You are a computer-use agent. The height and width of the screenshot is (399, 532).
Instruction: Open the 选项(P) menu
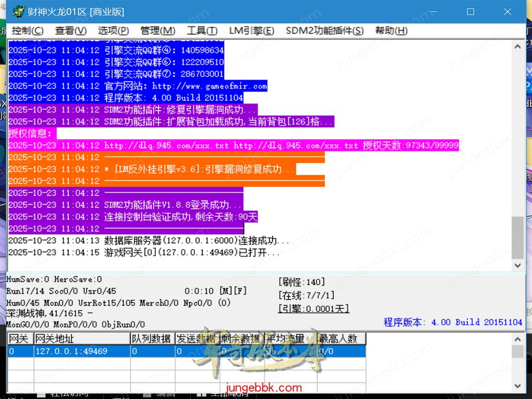coord(113,31)
